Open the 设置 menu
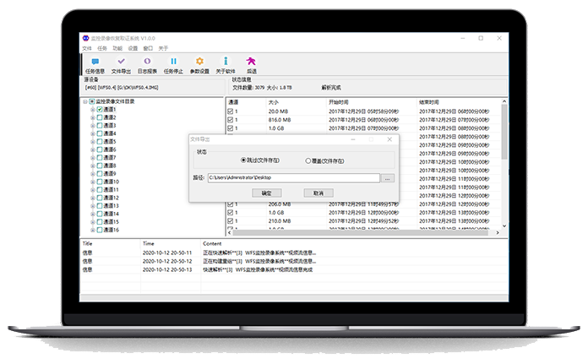 133,48
